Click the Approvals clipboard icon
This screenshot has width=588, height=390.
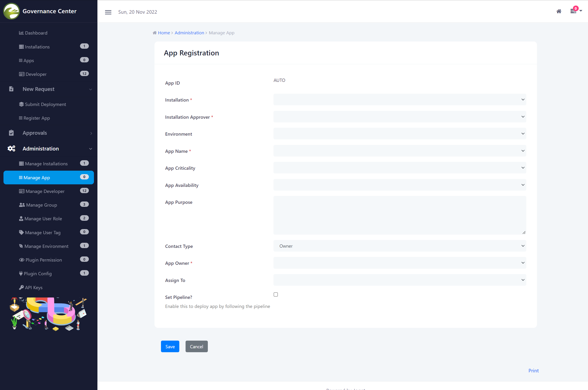[x=11, y=133]
